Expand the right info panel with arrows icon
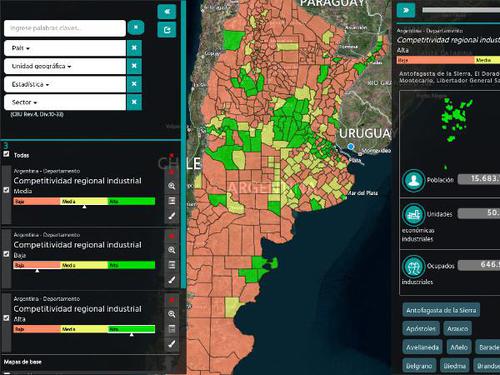500x375 pixels. (x=406, y=10)
